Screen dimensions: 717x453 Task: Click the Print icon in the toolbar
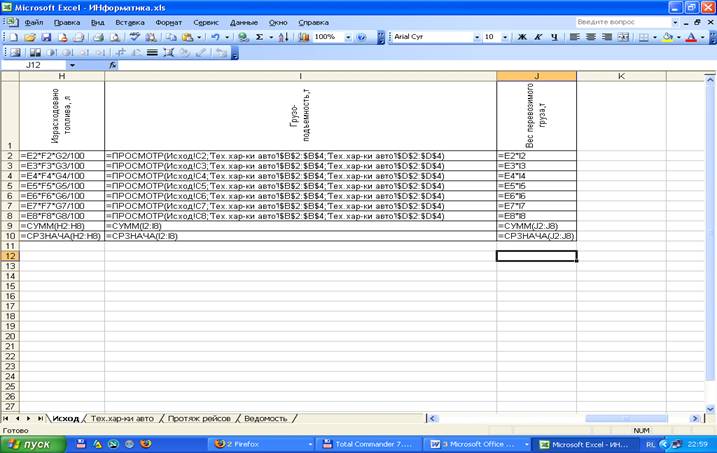tap(98, 37)
